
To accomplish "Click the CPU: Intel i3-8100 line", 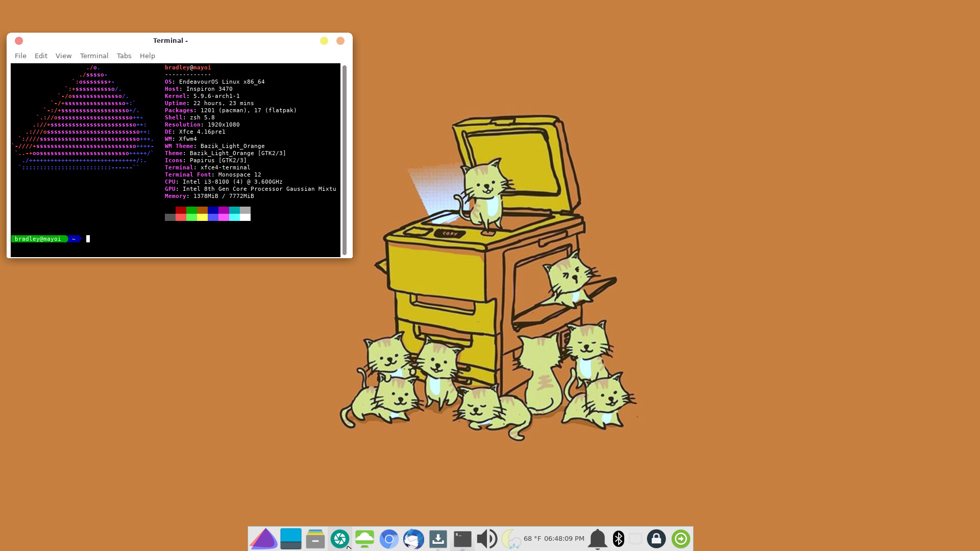I will tap(224, 182).
